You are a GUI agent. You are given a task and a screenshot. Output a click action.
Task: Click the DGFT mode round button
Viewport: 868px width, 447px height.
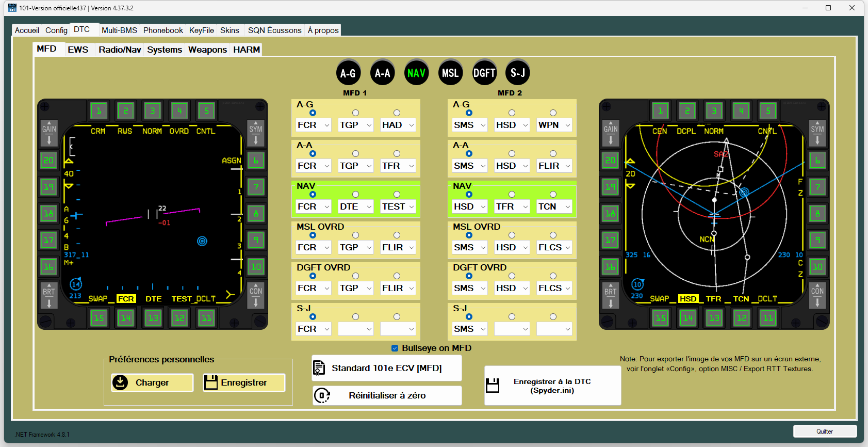coord(484,73)
